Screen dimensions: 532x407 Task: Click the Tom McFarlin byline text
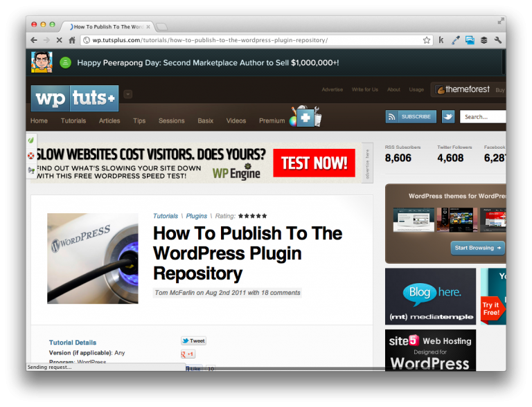pos(227,293)
